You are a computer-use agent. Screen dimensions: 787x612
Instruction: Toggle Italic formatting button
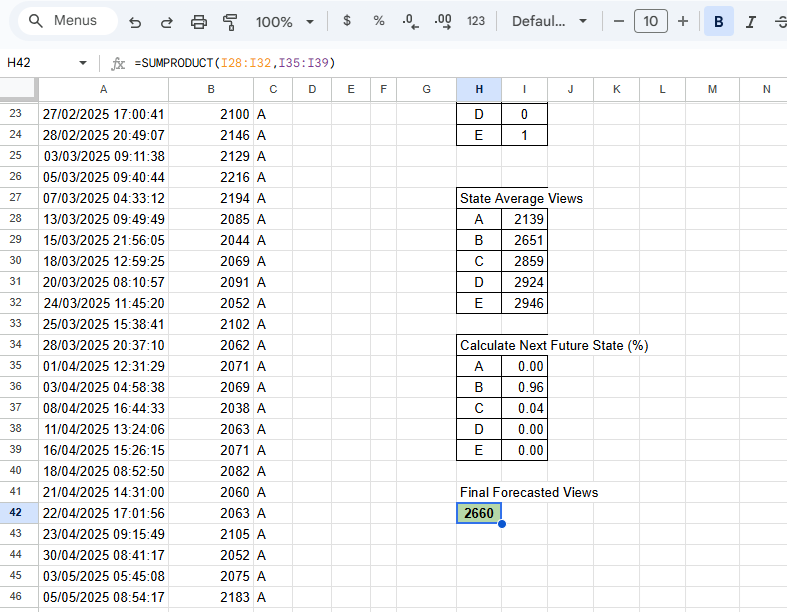click(x=750, y=21)
